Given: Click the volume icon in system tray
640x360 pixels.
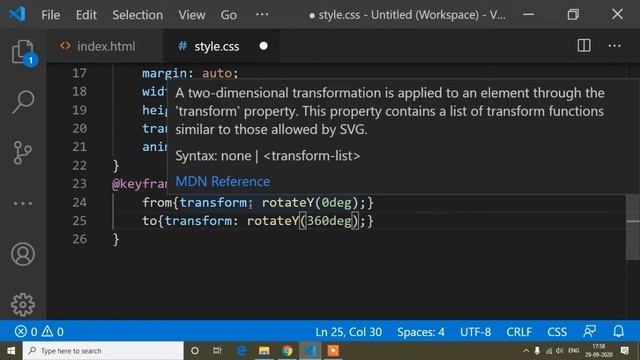Looking at the screenshot, I should (x=560, y=351).
